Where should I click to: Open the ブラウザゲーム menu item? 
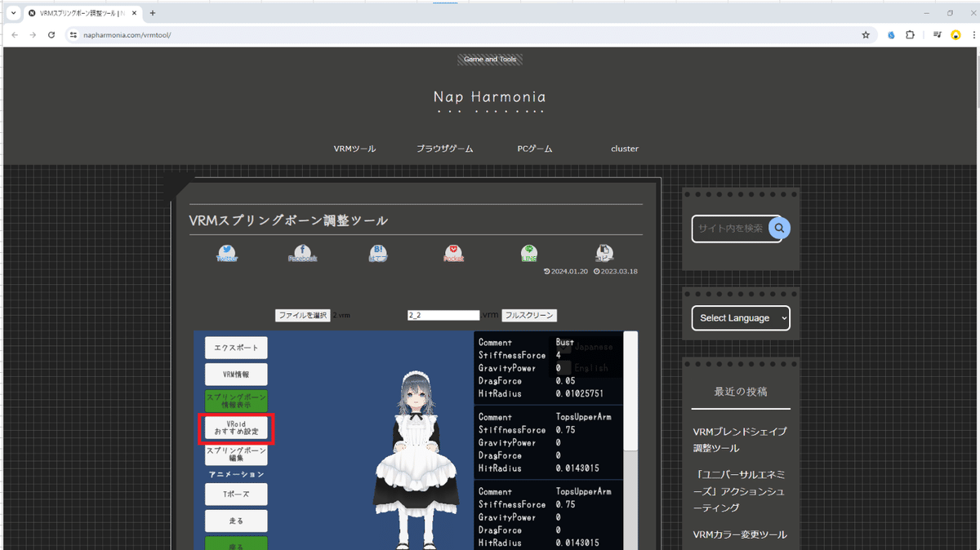tap(444, 149)
